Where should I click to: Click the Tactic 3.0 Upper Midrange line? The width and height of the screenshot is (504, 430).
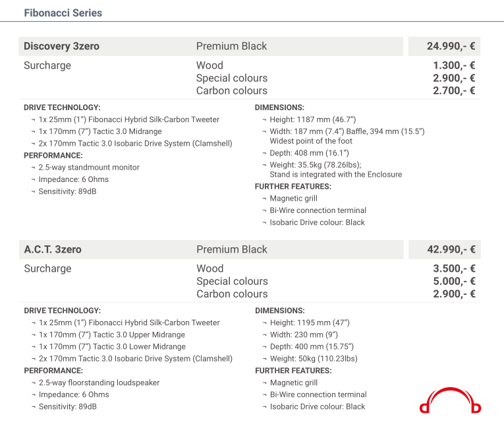pyautogui.click(x=112, y=335)
